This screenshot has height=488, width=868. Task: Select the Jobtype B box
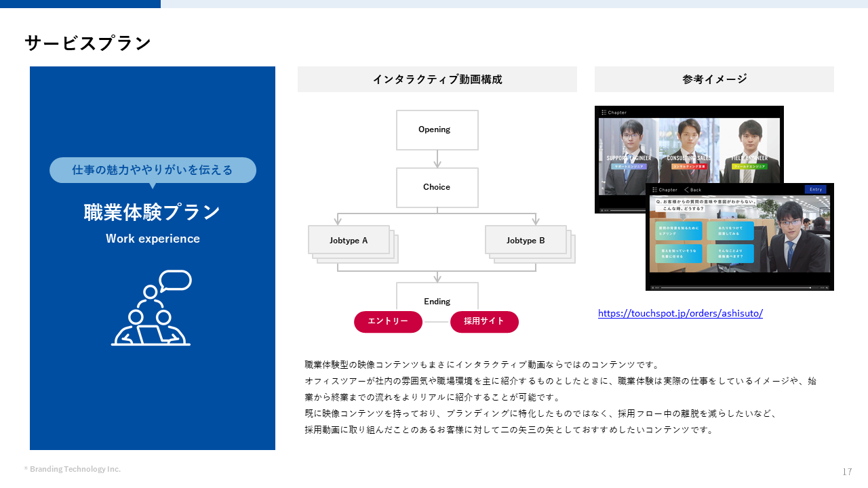coord(526,240)
